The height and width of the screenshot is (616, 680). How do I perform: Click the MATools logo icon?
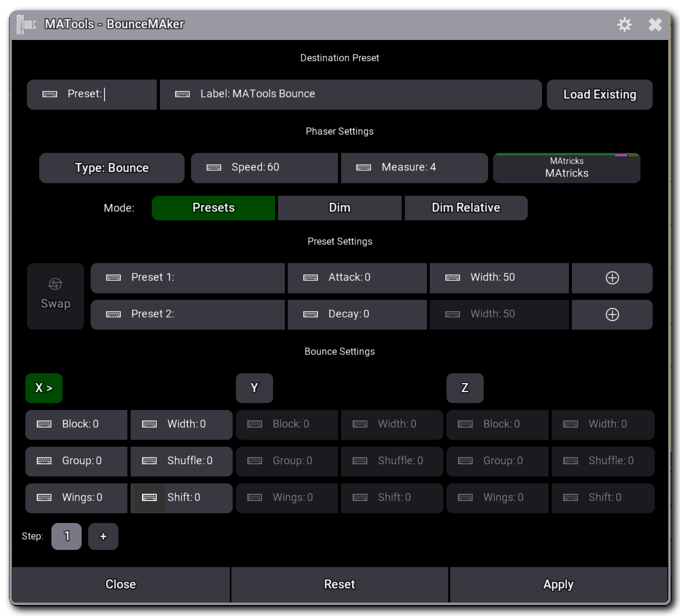tap(27, 24)
